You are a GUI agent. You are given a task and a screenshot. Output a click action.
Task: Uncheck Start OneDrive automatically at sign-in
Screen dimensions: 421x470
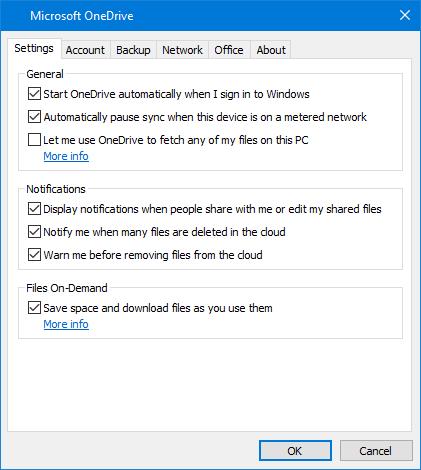[x=34, y=94]
